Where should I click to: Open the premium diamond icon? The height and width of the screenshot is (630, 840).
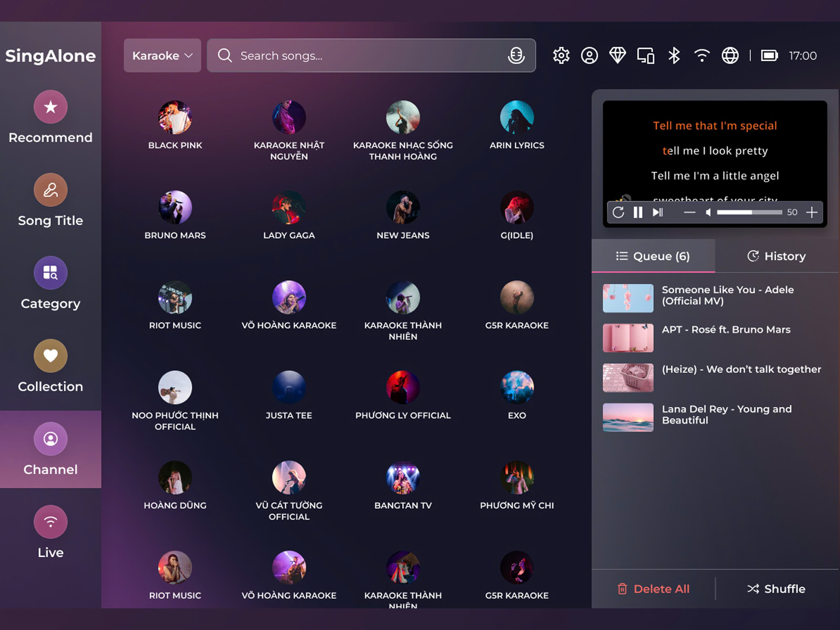(618, 56)
